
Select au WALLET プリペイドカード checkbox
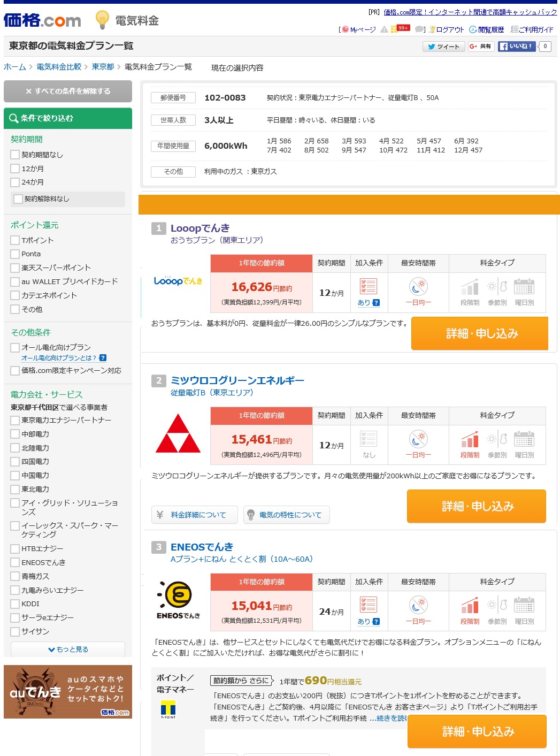pos(15,281)
